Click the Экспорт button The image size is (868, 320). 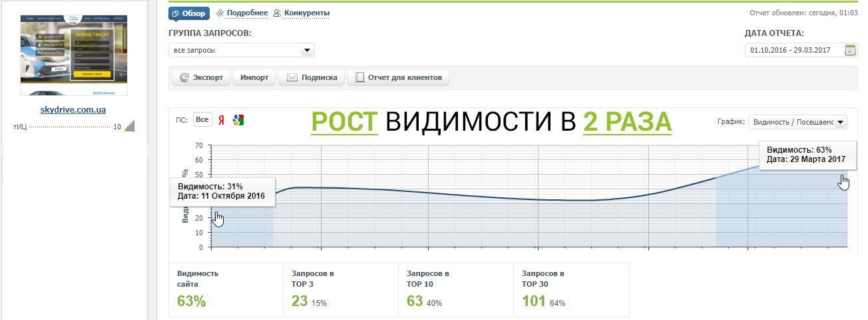point(202,78)
